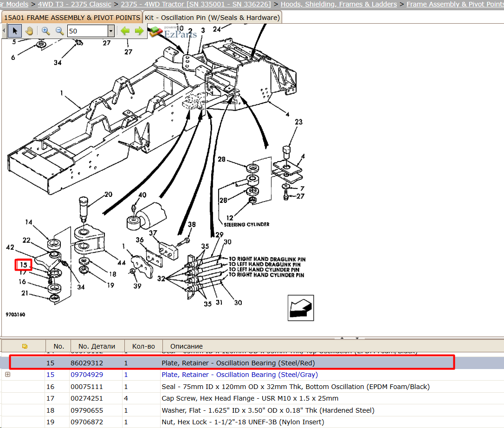Go to next diagram with green right arrow
This screenshot has width=504, height=428.
click(x=139, y=31)
